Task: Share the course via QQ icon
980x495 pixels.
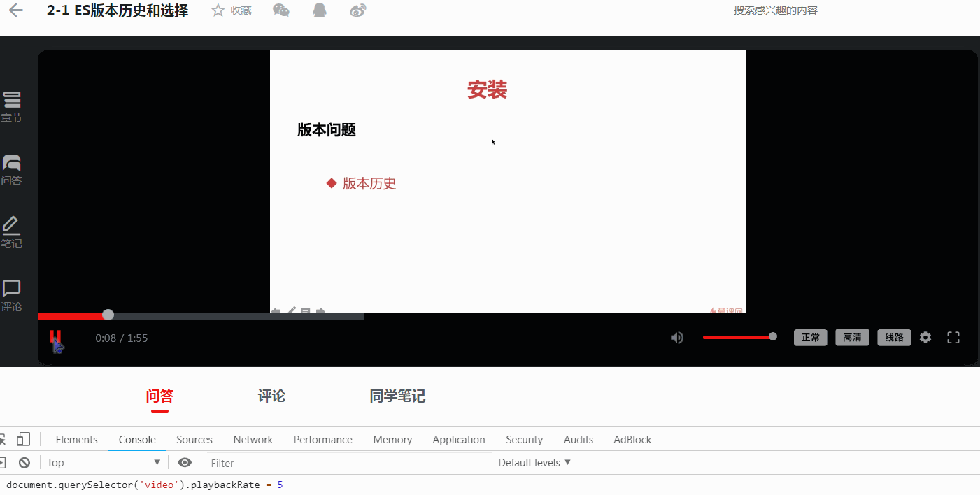Action: tap(320, 10)
